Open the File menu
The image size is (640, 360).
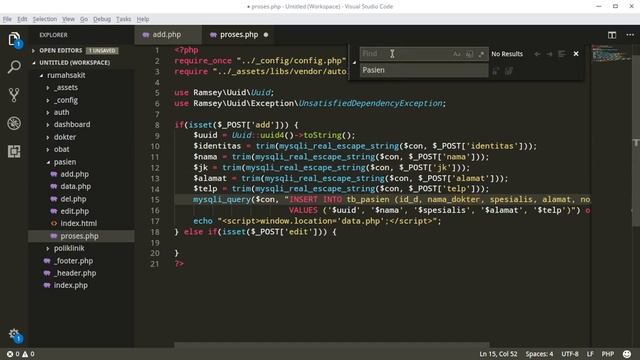point(7,19)
